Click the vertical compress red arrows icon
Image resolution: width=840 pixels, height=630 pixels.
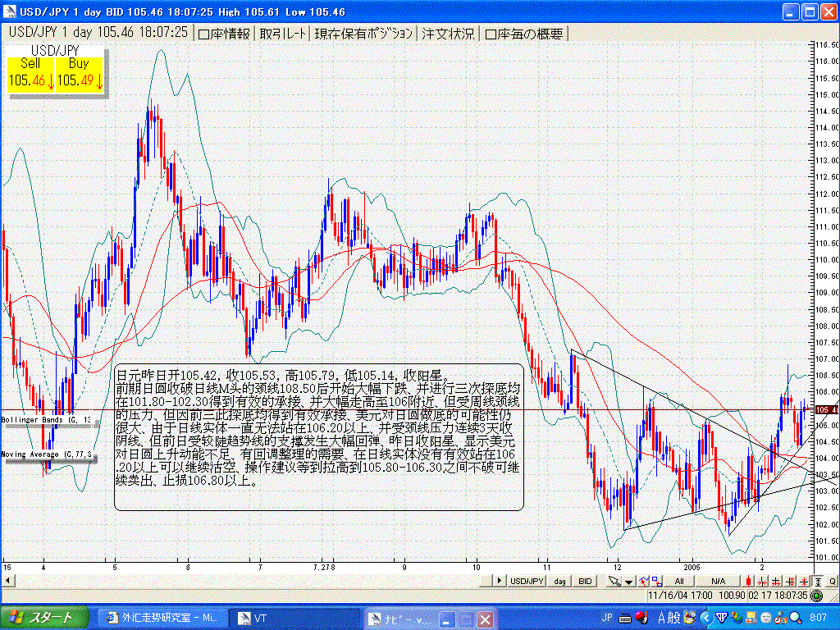[804, 582]
